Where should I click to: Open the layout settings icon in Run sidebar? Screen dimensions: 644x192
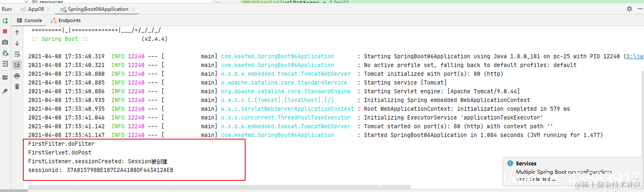click(5, 77)
